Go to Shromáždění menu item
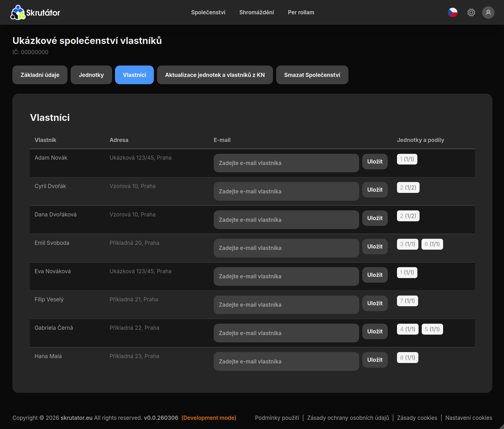This screenshot has width=504, height=429. tap(257, 12)
